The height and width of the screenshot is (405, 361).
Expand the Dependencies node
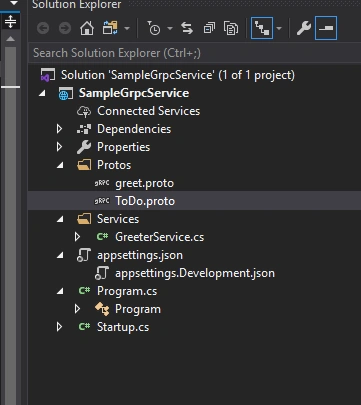click(x=59, y=129)
